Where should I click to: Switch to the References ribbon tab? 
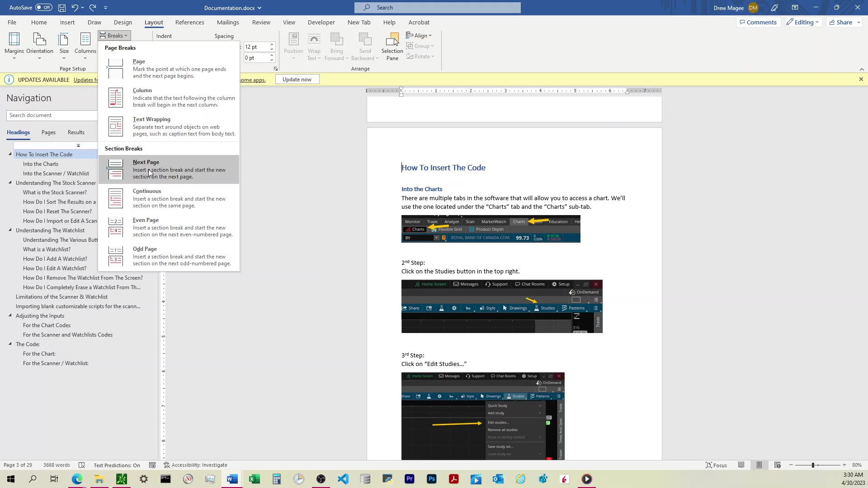point(189,22)
